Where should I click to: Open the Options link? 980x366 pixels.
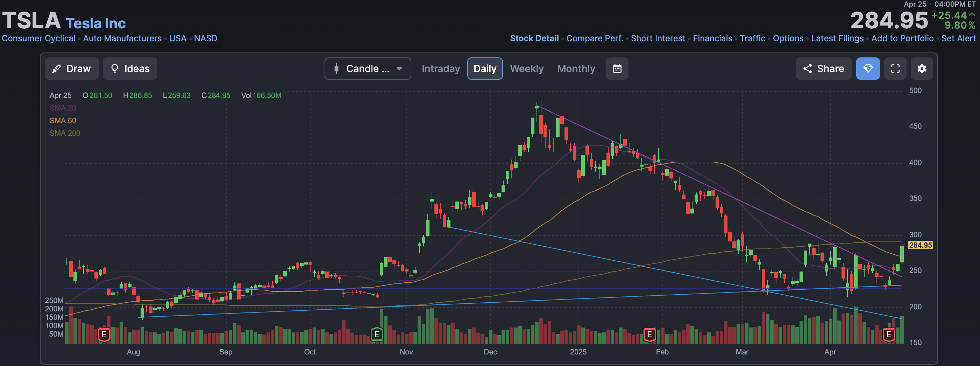click(x=788, y=38)
